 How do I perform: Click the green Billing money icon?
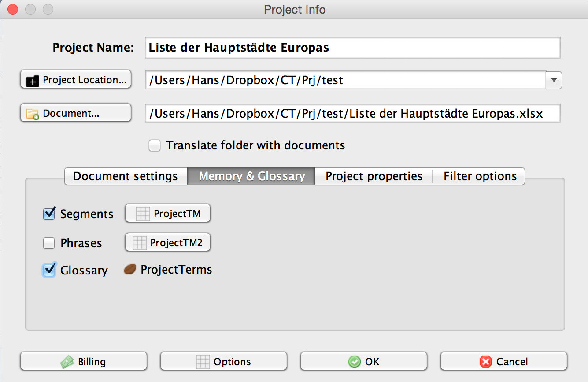click(x=67, y=362)
